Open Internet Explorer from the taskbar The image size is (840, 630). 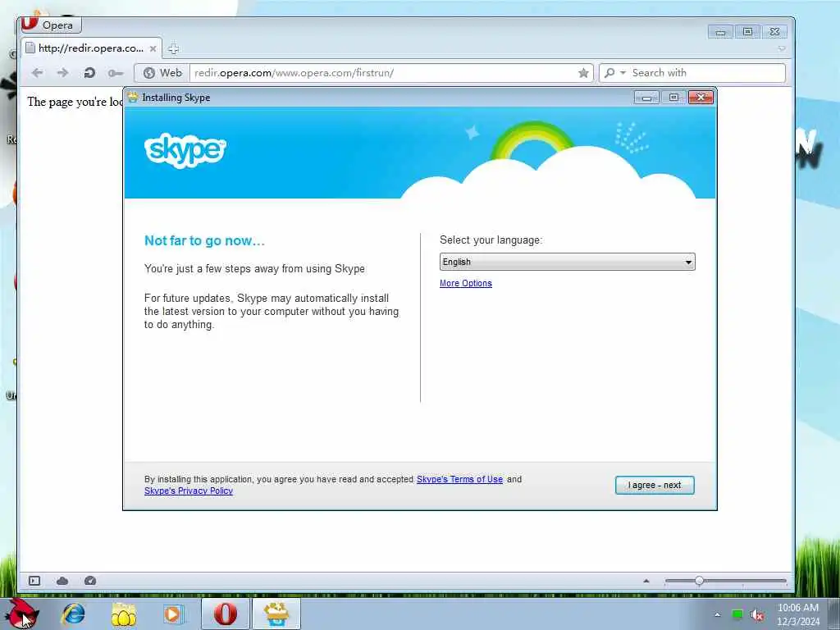[73, 614]
